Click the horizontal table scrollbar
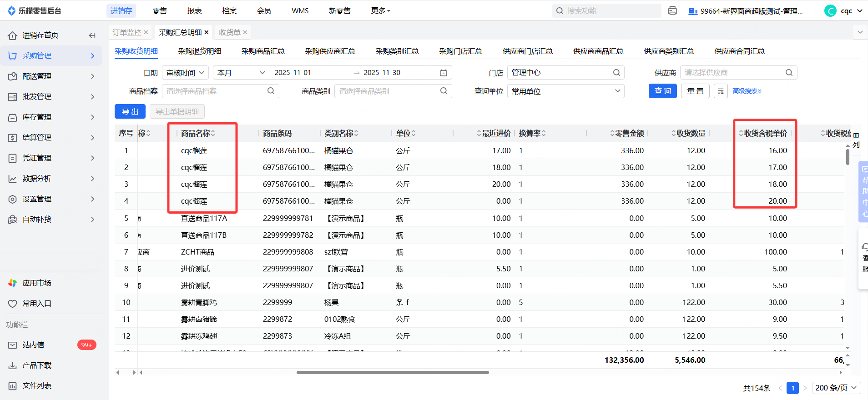 click(393, 372)
